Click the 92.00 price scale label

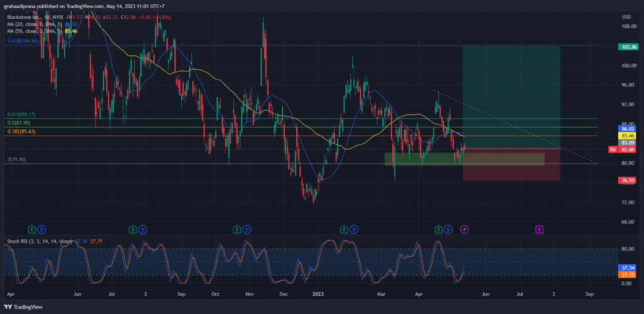tap(628, 104)
